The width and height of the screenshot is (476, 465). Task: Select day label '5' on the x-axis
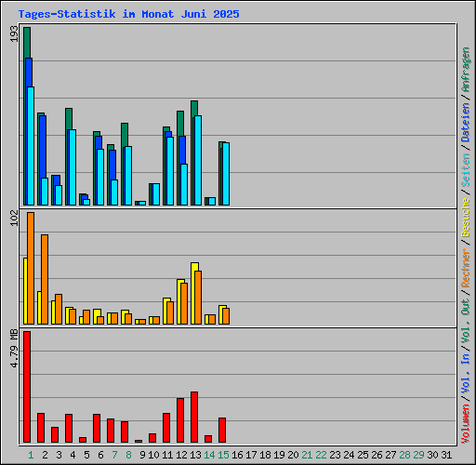click(x=86, y=455)
